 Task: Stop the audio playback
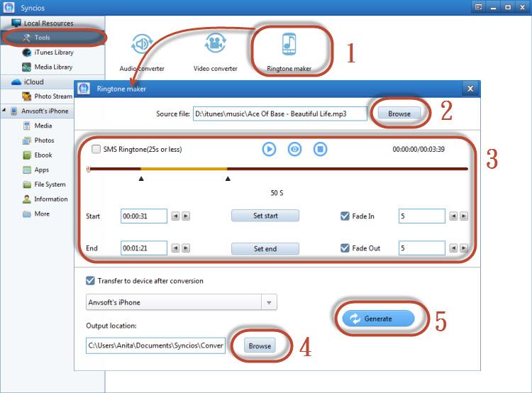(x=320, y=150)
